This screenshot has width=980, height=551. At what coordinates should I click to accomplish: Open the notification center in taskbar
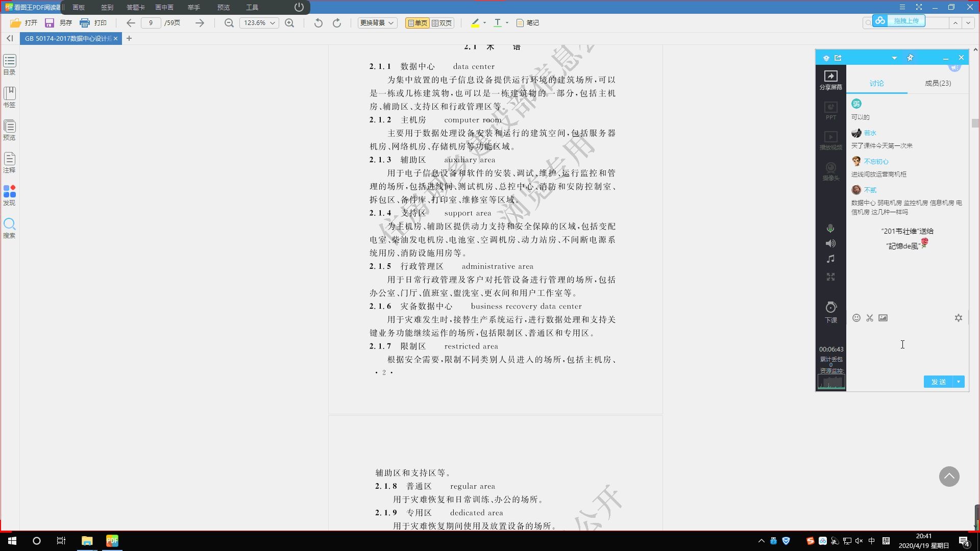965,541
